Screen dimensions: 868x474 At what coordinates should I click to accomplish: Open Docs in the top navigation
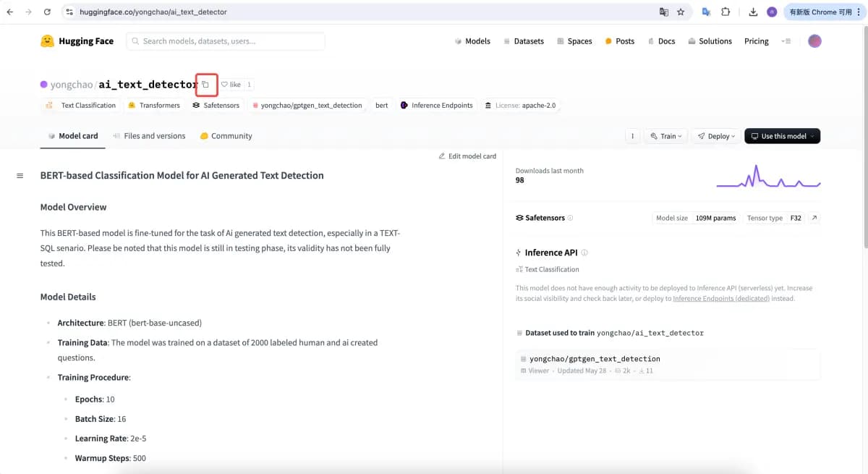[661, 41]
